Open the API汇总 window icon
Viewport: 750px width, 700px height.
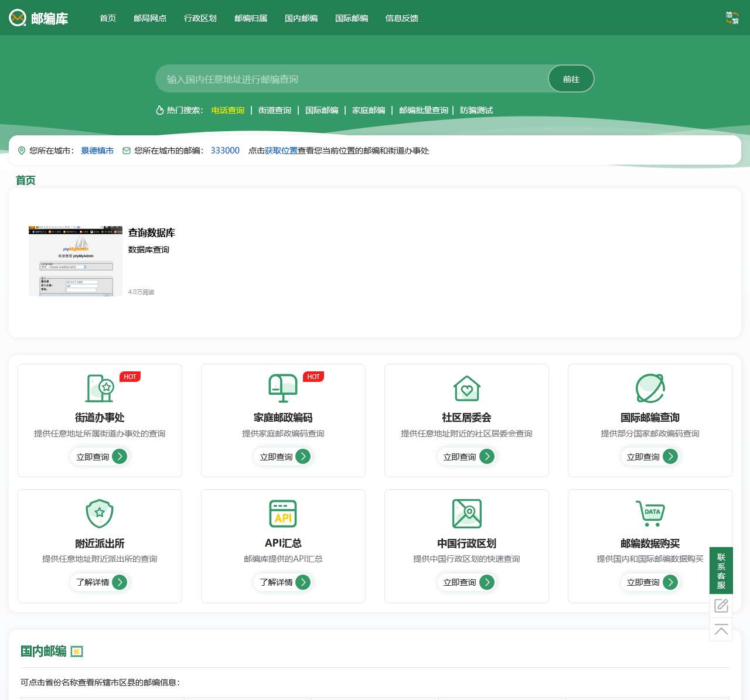click(283, 514)
